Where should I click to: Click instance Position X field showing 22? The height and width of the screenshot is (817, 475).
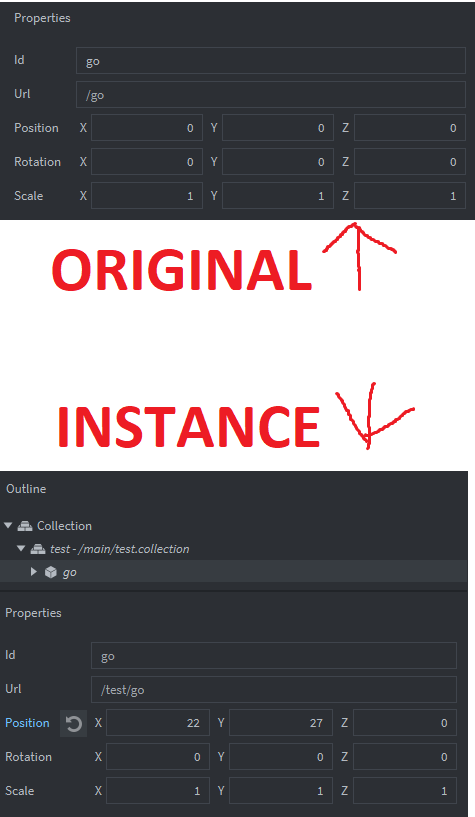pos(158,723)
